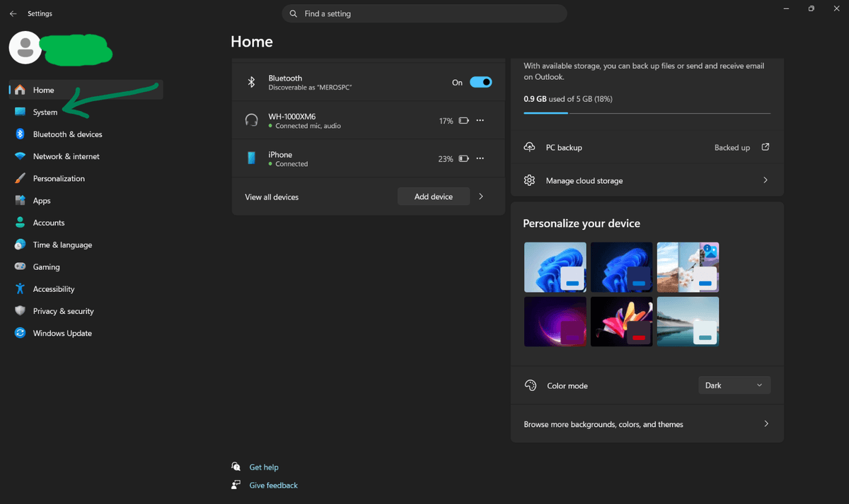The image size is (849, 504).
Task: Open Bluetooth & devices category
Action: click(x=86, y=134)
